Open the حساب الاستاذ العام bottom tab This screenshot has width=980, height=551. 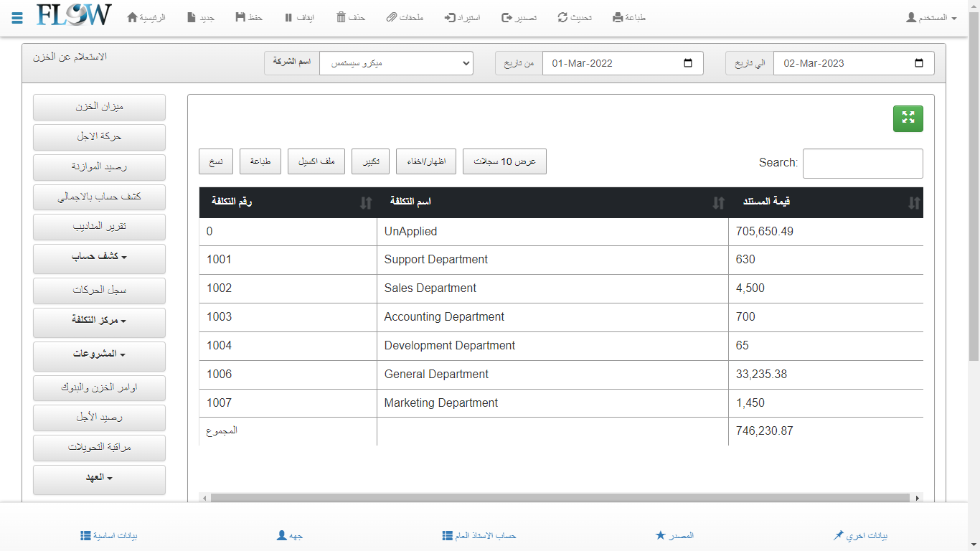(x=479, y=535)
